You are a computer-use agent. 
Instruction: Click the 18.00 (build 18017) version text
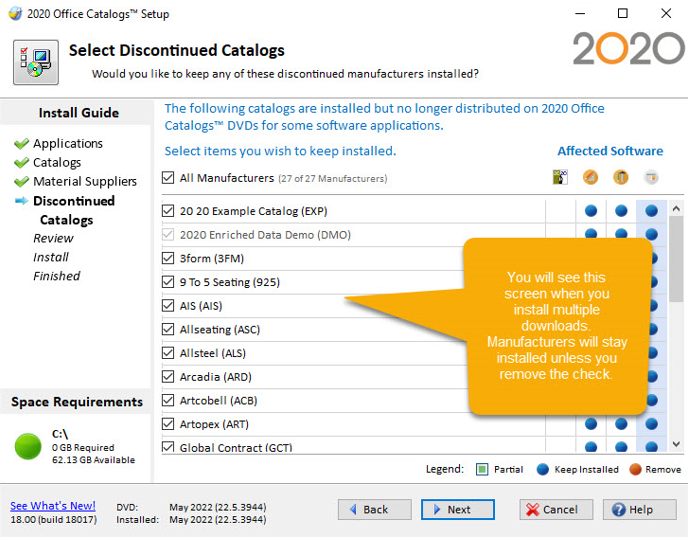tap(54, 519)
